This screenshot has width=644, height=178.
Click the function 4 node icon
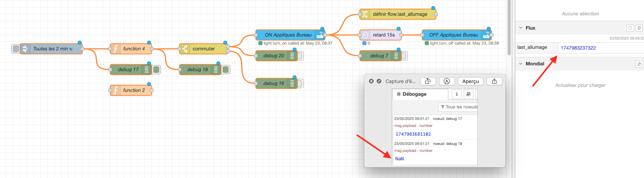click(115, 49)
